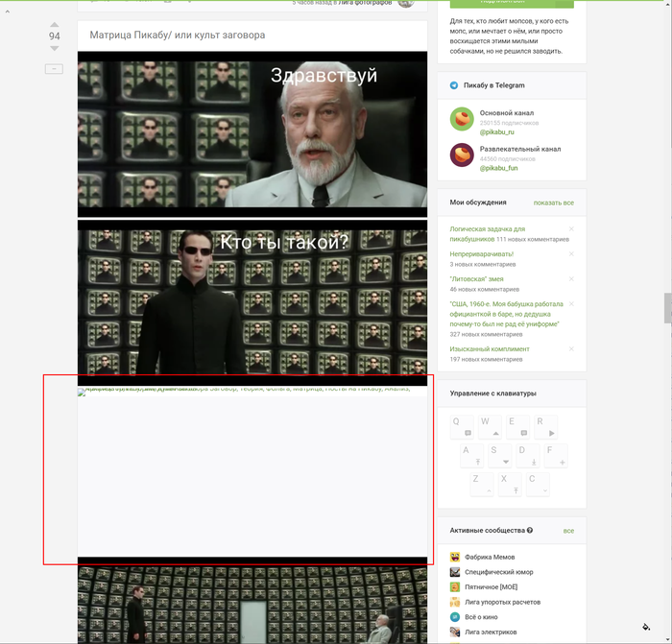
Task: Collapse the post using the minus button
Action: pyautogui.click(x=55, y=69)
